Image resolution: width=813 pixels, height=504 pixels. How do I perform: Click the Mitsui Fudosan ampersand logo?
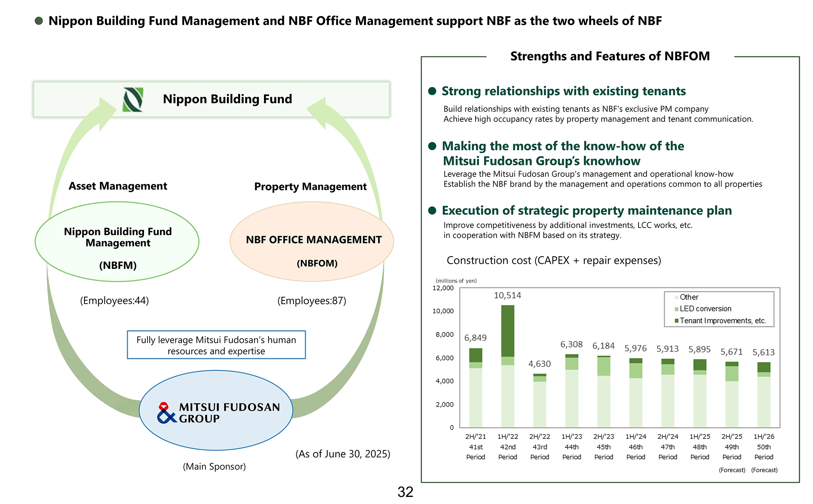point(166,413)
